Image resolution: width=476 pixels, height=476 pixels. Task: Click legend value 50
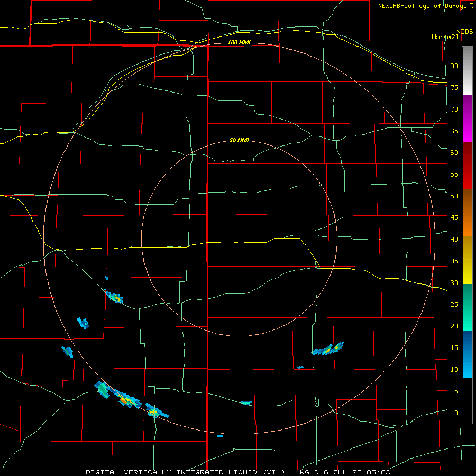pyautogui.click(x=454, y=196)
